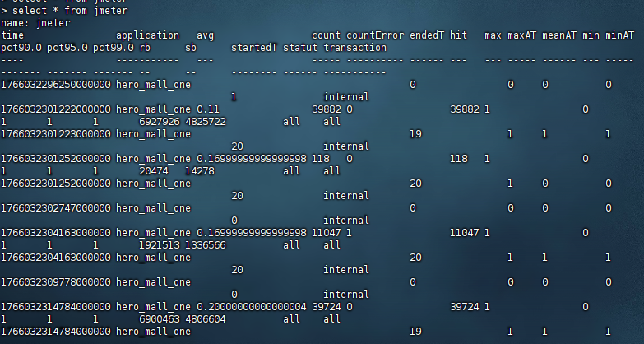The image size is (644, 344).
Task: Click the 'pct99.0' column header
Action: click(113, 48)
